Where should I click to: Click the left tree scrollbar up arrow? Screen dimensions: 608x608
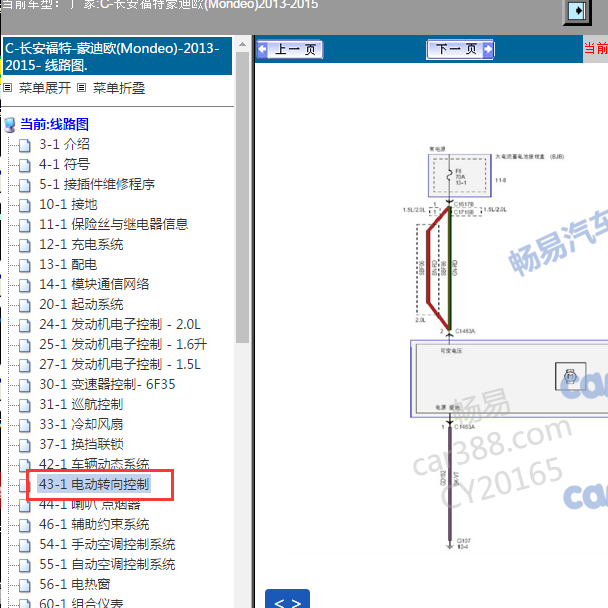point(242,44)
